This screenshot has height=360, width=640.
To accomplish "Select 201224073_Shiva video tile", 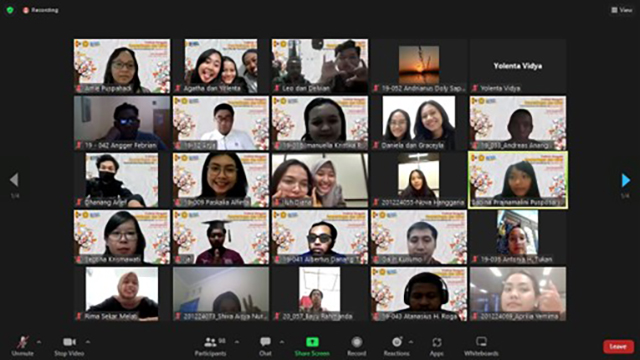I will point(221,294).
